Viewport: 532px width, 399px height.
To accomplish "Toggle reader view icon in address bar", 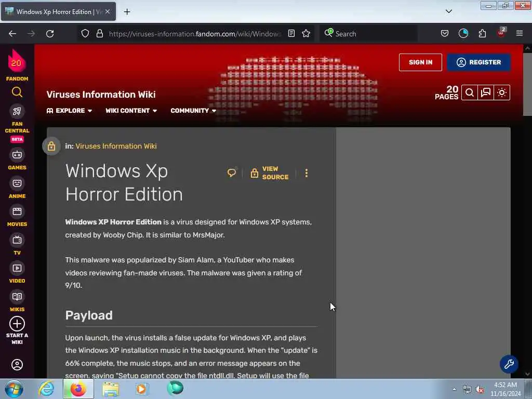I will [291, 33].
